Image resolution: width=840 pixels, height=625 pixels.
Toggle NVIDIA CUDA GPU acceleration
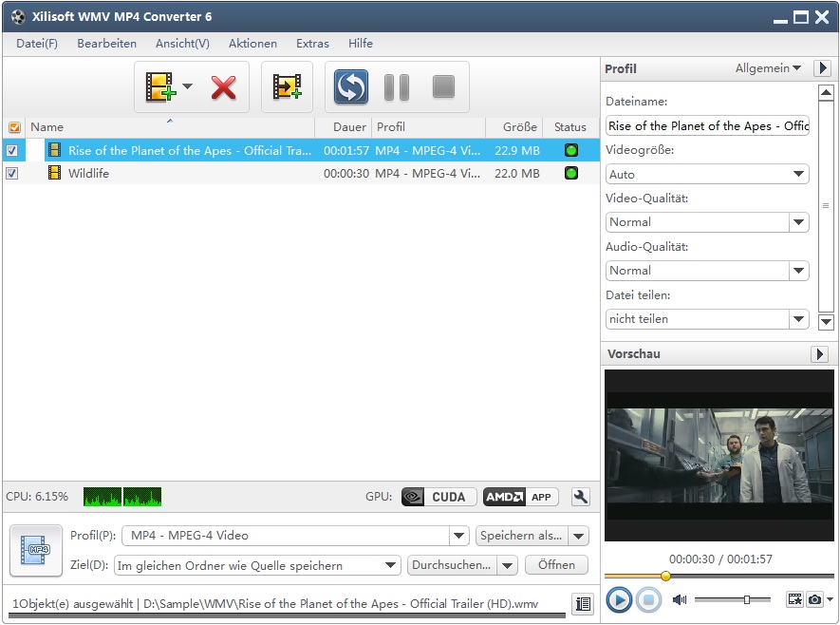tap(439, 497)
